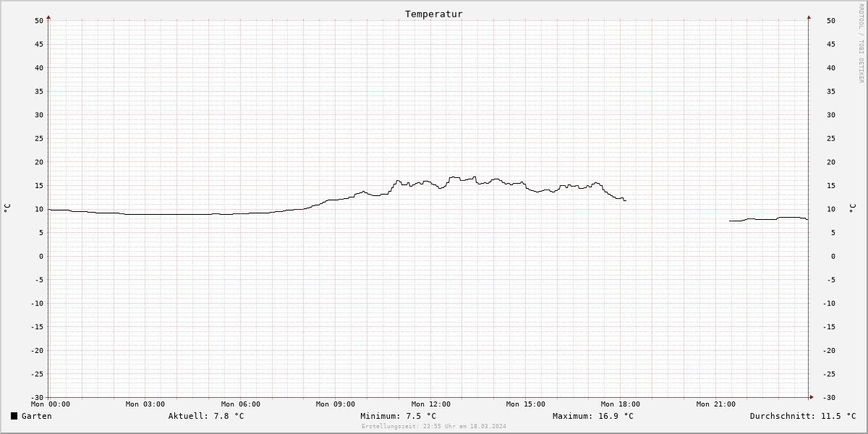This screenshot has height=434, width=868.
Task: Click the Mon 06:00 time axis label
Action: (241, 404)
